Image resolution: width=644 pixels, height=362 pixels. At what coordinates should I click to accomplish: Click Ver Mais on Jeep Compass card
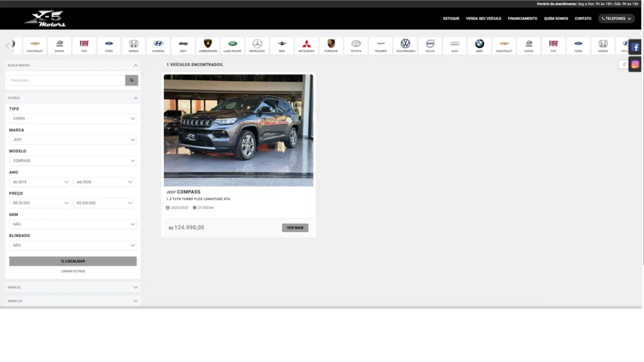[295, 228]
